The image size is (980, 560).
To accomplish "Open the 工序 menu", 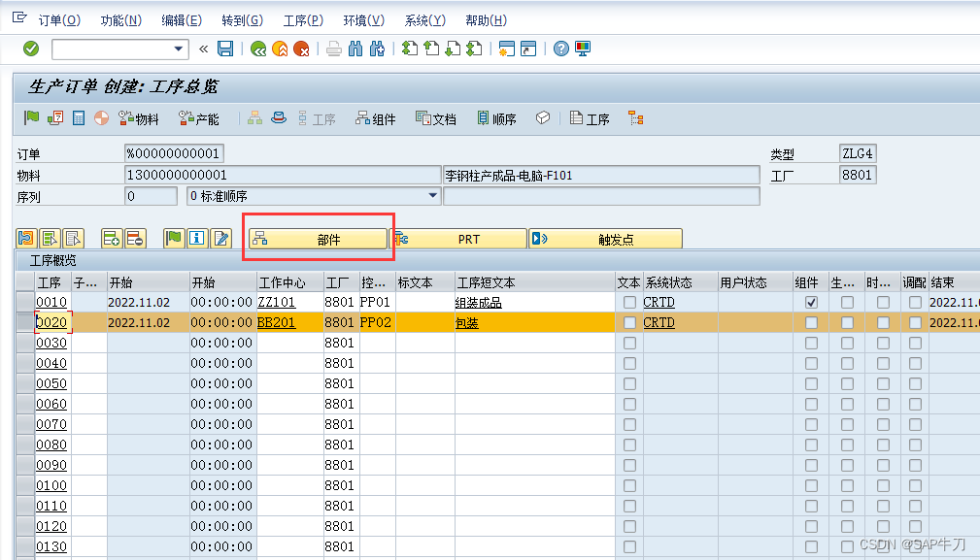I will 303,20.
